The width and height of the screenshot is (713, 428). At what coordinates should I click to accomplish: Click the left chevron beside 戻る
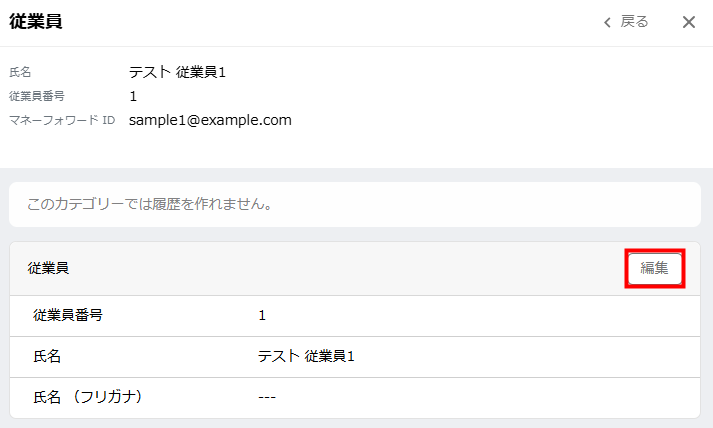coord(607,22)
